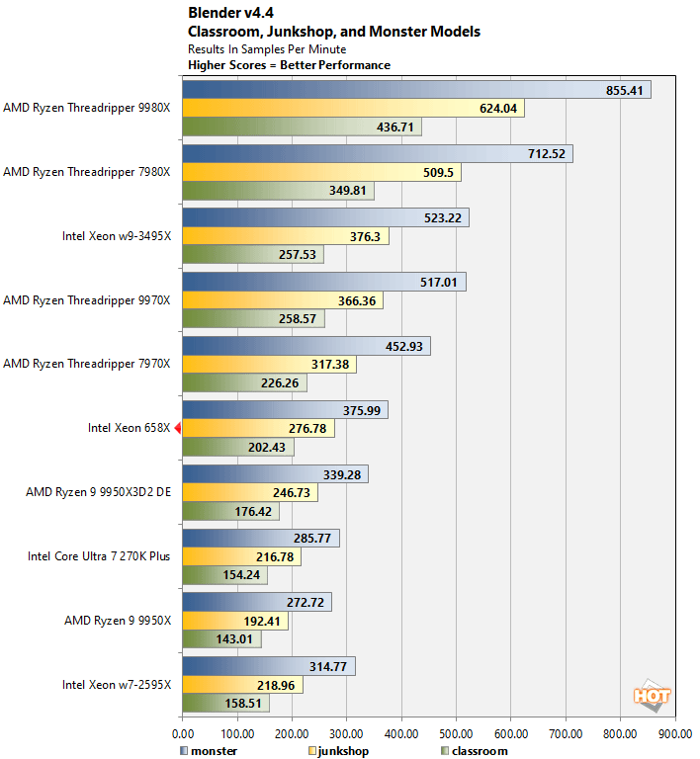Click the 192.41 junkshop bar value
The width and height of the screenshot is (700, 759).
pos(262,622)
